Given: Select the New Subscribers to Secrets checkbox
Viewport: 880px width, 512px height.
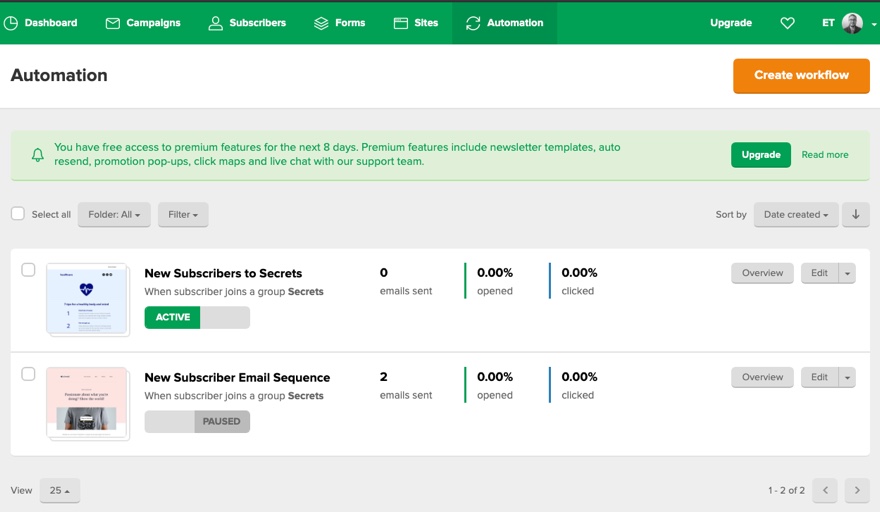Looking at the screenshot, I should [28, 270].
